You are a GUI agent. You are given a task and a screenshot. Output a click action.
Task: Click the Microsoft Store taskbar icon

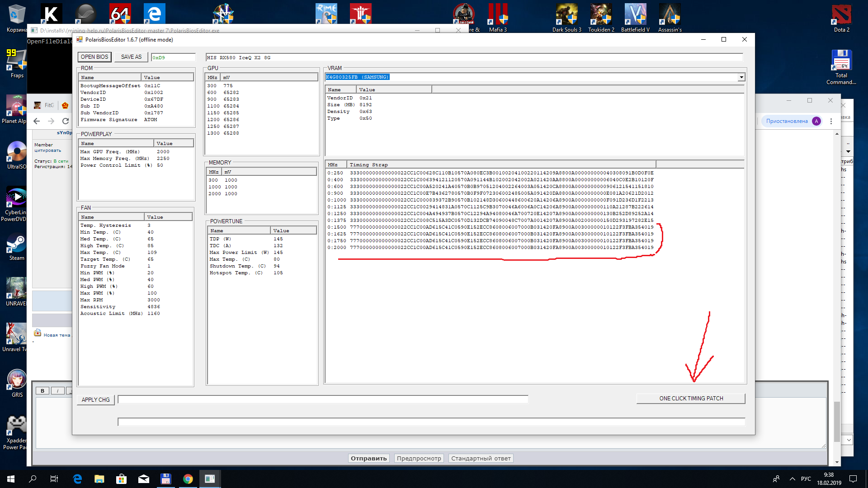point(121,479)
